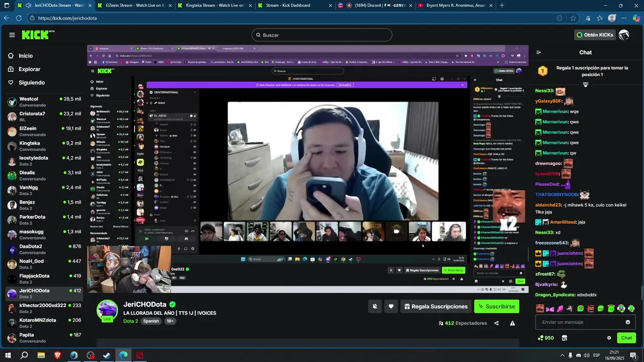Open Papita channel in sidebar
Screen dimensions: 644x362
[44, 337]
